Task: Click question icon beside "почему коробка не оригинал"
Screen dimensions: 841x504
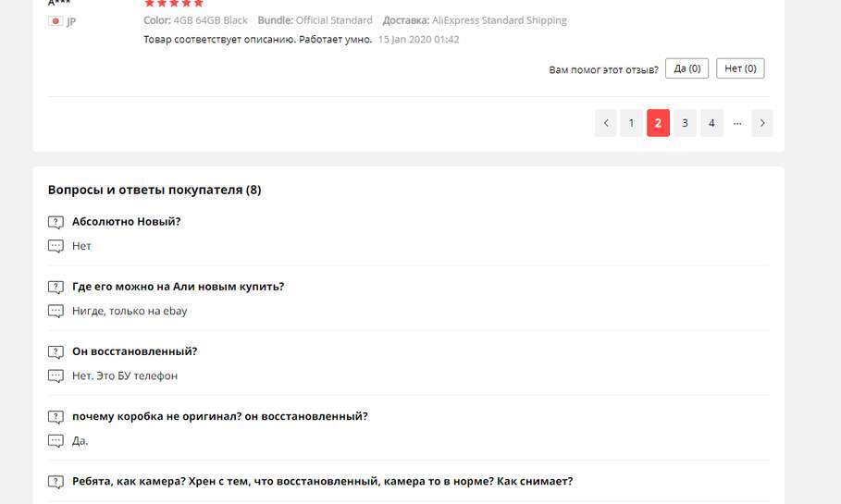Action: pos(56,416)
